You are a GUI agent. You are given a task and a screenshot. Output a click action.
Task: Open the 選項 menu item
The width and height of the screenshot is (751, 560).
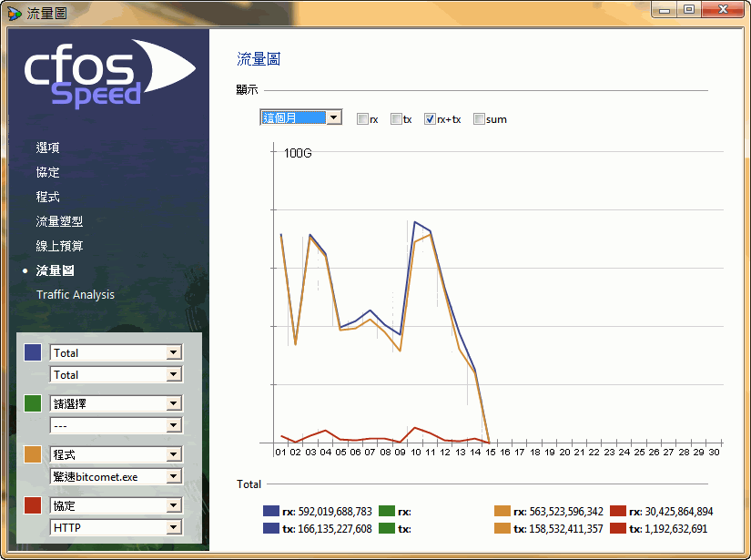[48, 148]
